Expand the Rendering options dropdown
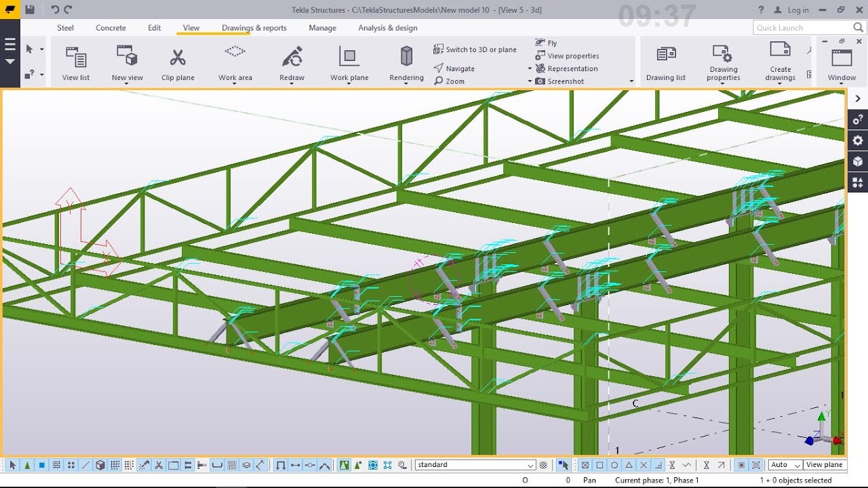 point(406,84)
